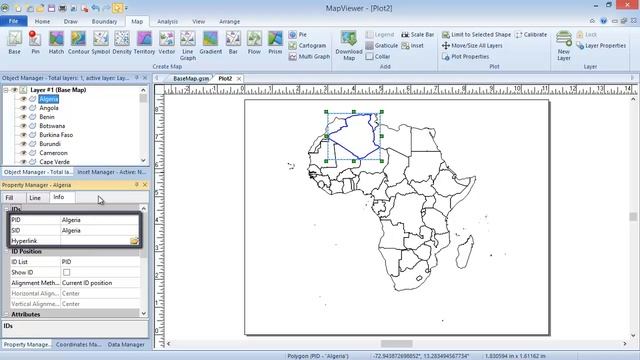Screen dimensions: 640x360
Task: Click the Calibrate tool
Action: [x=531, y=35]
